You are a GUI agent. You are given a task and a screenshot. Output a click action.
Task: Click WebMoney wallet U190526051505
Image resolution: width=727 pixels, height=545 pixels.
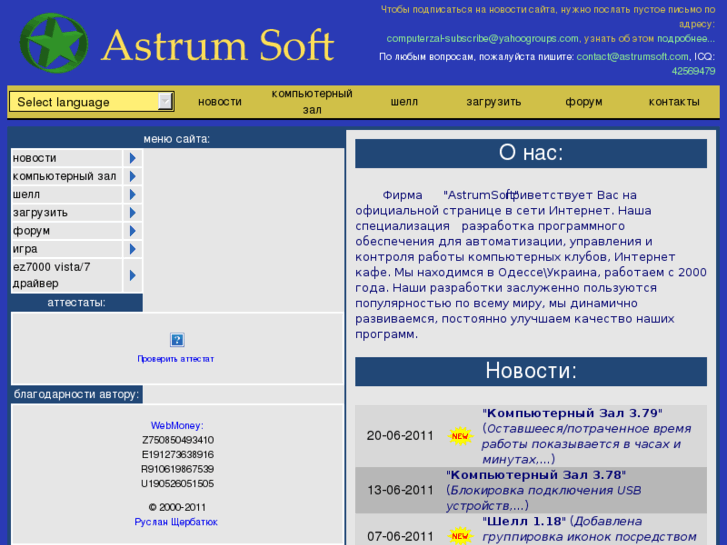178,483
